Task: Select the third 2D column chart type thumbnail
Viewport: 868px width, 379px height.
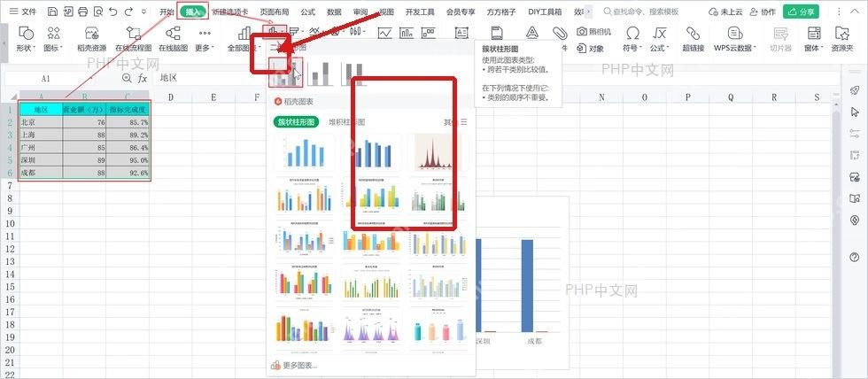Action: click(x=355, y=73)
